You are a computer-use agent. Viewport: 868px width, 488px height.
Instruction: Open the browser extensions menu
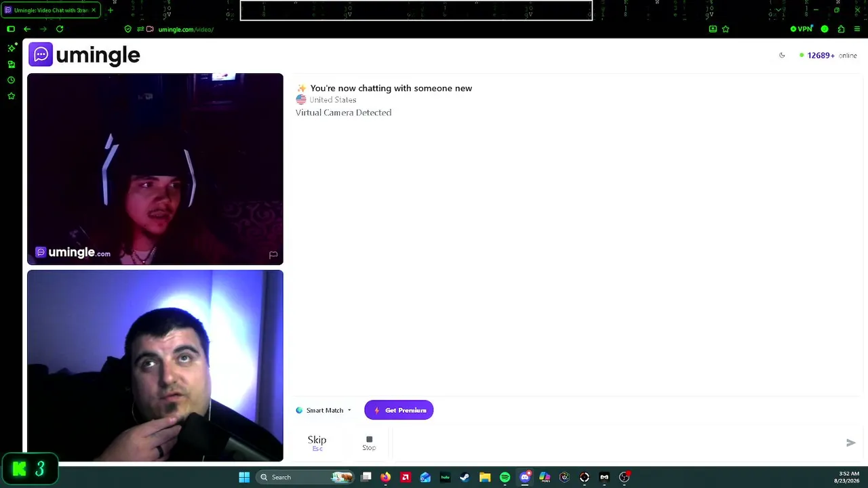[841, 29]
